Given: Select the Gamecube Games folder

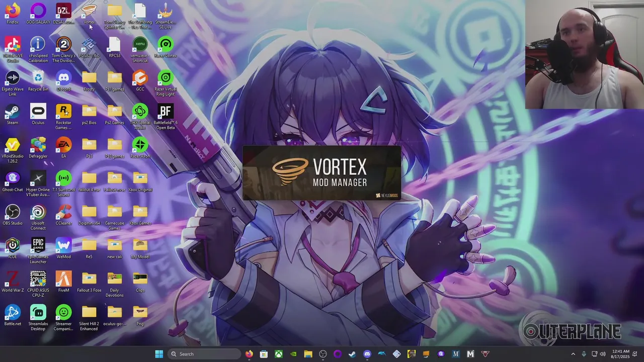Looking at the screenshot, I should tap(115, 217).
